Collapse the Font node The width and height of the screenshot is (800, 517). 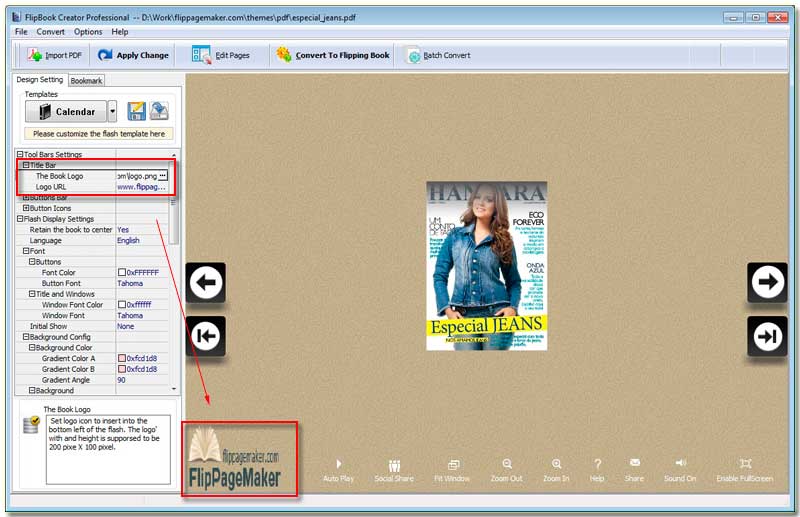pyautogui.click(x=26, y=251)
